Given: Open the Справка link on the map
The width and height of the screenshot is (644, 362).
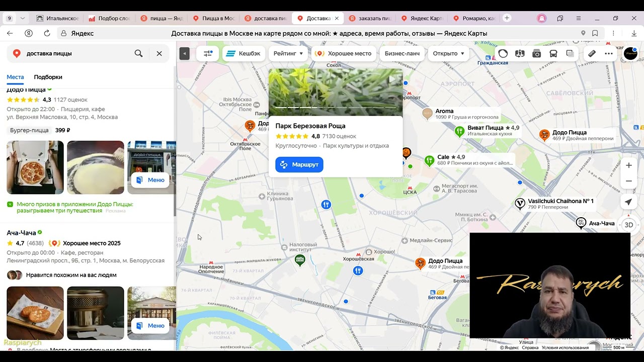Looking at the screenshot, I should coord(530,347).
